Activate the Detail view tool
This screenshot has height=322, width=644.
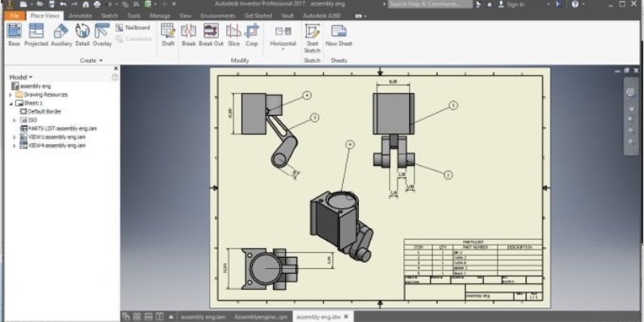point(82,34)
